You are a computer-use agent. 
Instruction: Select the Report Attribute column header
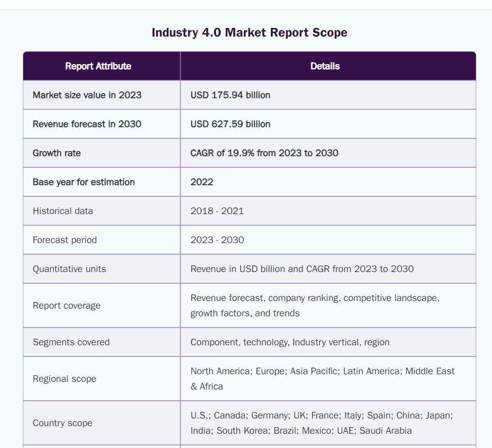[x=98, y=66]
